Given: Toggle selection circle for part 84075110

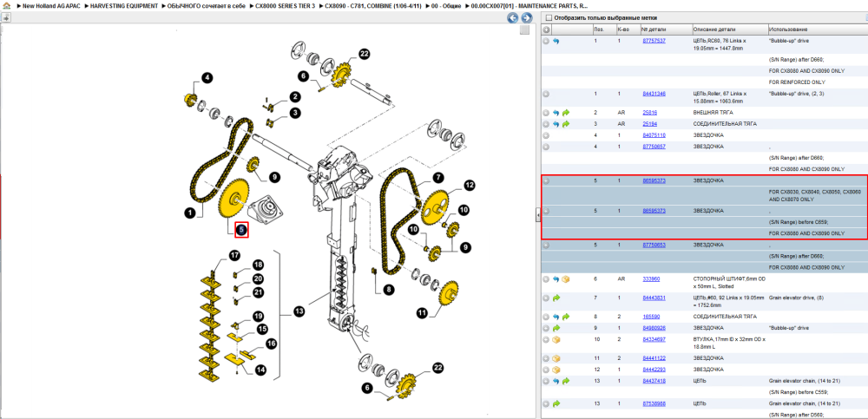Looking at the screenshot, I should pyautogui.click(x=546, y=135).
